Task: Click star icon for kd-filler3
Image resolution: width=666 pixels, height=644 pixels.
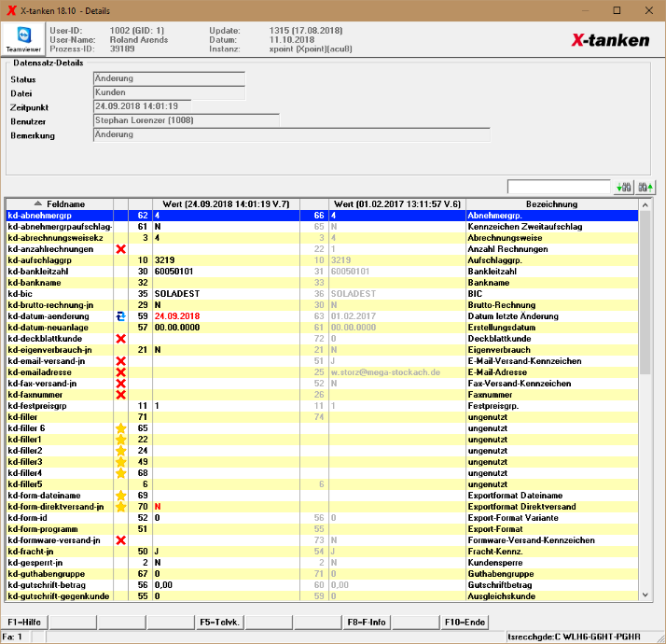Action: tap(120, 462)
